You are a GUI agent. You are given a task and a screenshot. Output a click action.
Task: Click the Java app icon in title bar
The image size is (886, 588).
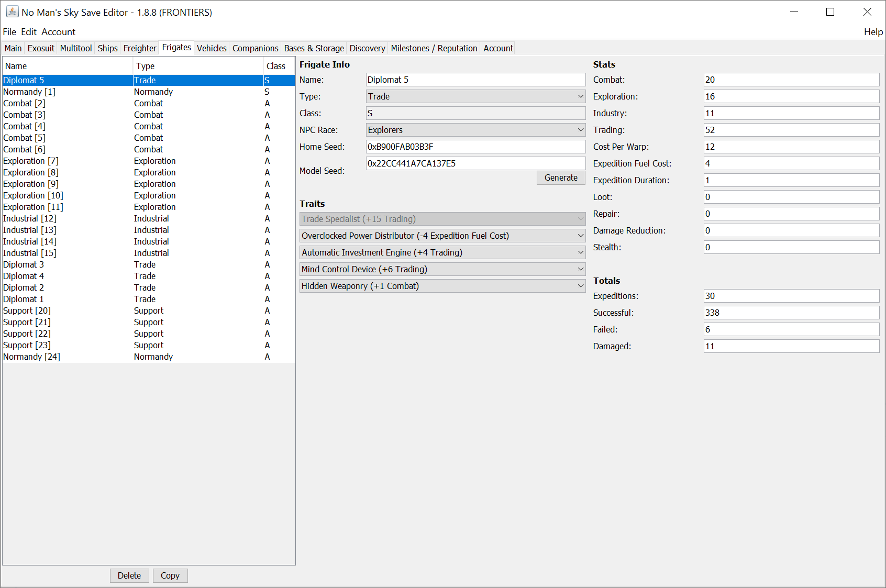coord(12,12)
